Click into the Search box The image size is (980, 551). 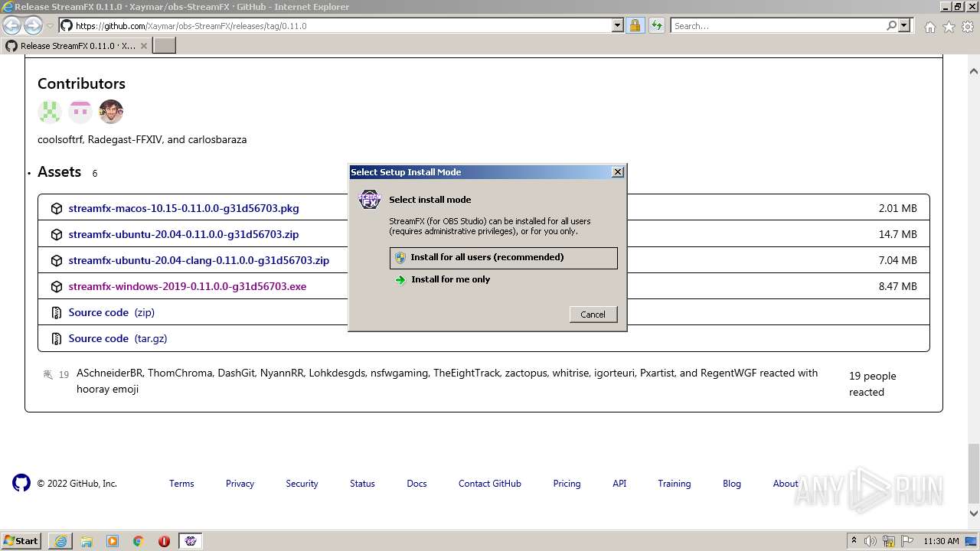click(x=778, y=26)
